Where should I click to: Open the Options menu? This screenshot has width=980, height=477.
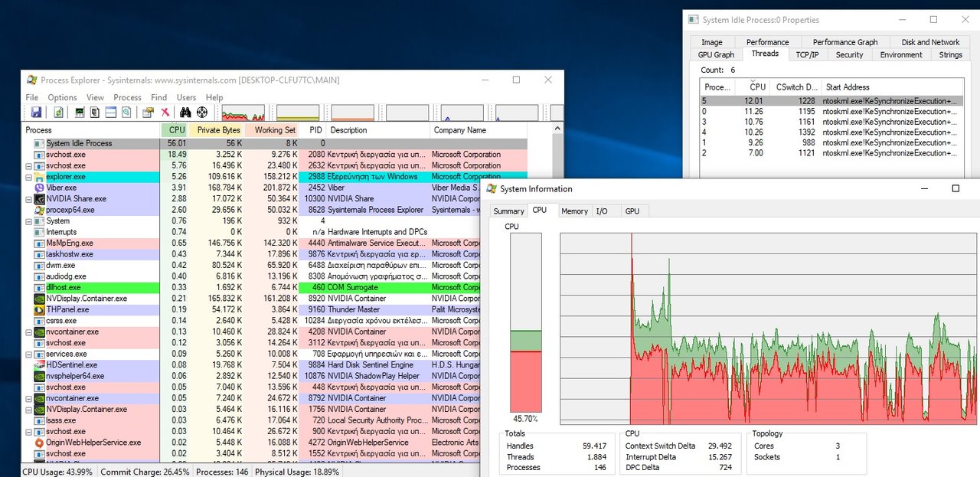point(62,97)
